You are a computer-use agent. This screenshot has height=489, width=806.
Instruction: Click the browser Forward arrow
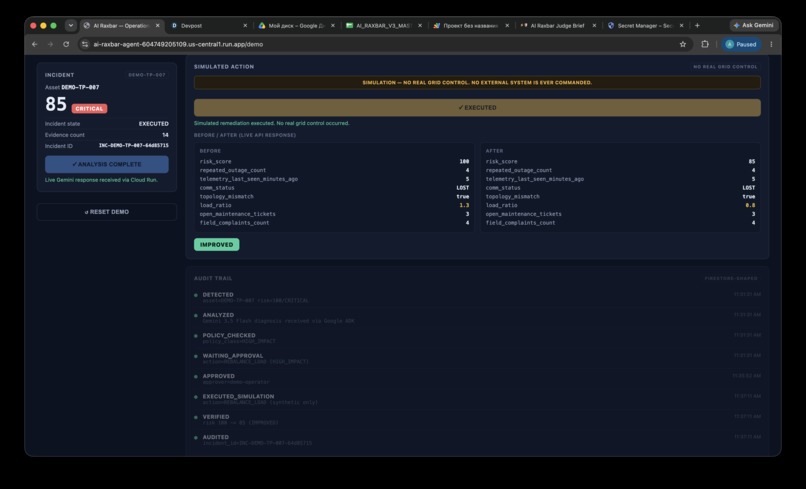point(50,44)
